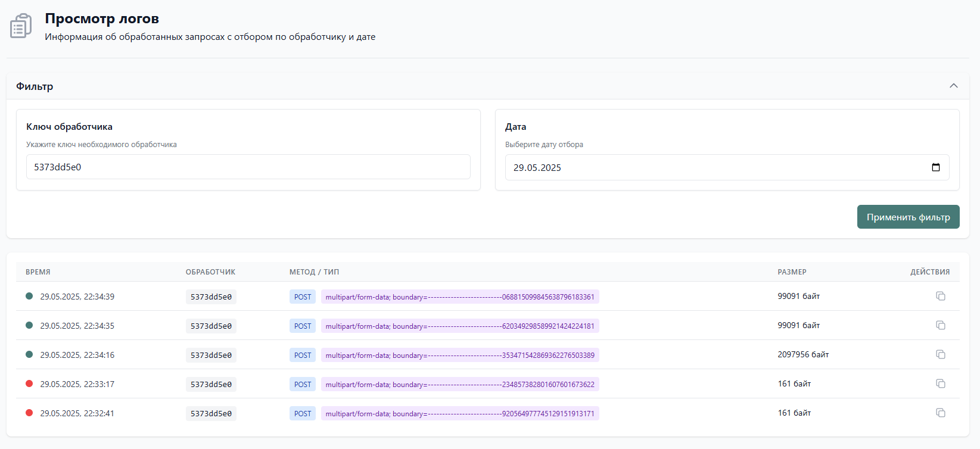Image resolution: width=980 pixels, height=449 pixels.
Task: Open the calendar picker icon in date field
Action: click(936, 167)
